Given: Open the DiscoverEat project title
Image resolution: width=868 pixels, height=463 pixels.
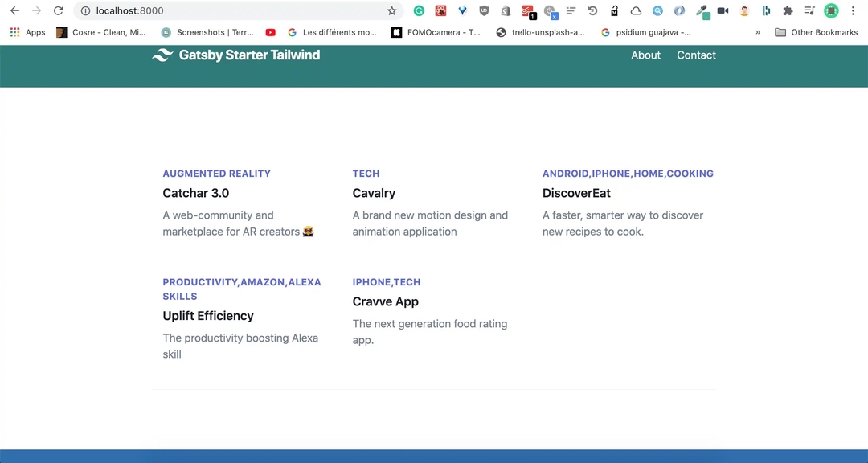Looking at the screenshot, I should [576, 193].
